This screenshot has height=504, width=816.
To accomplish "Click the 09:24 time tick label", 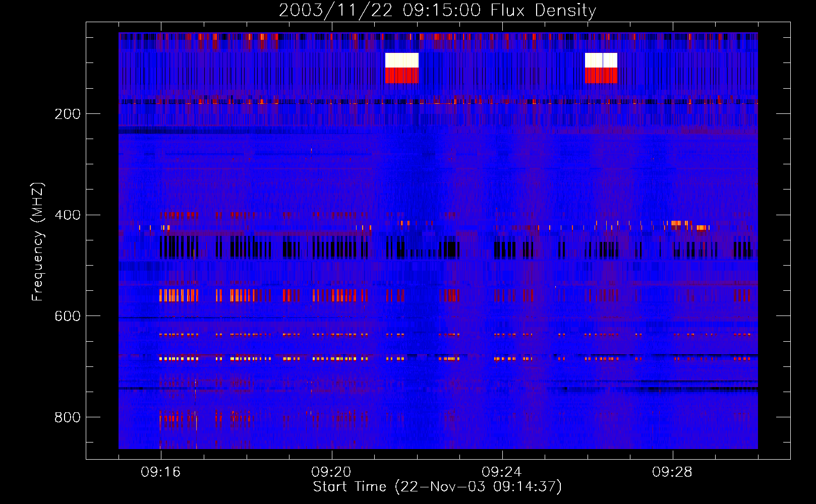I will pos(502,472).
